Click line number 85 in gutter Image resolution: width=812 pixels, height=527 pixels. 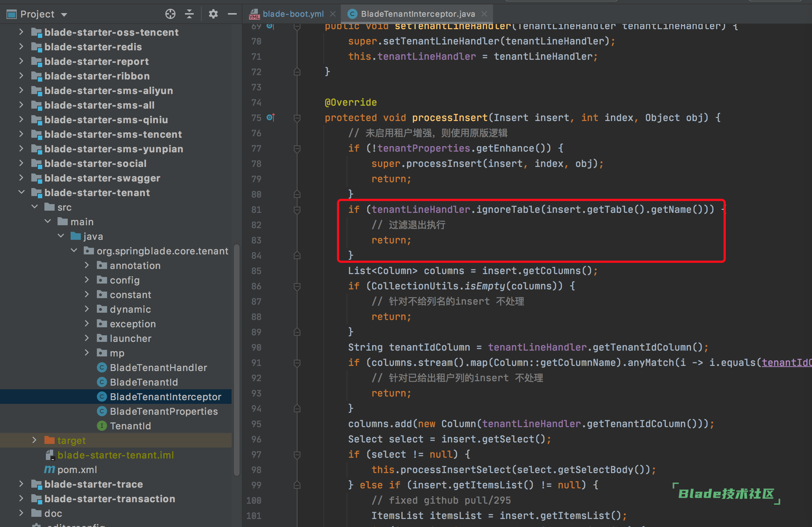(256, 271)
